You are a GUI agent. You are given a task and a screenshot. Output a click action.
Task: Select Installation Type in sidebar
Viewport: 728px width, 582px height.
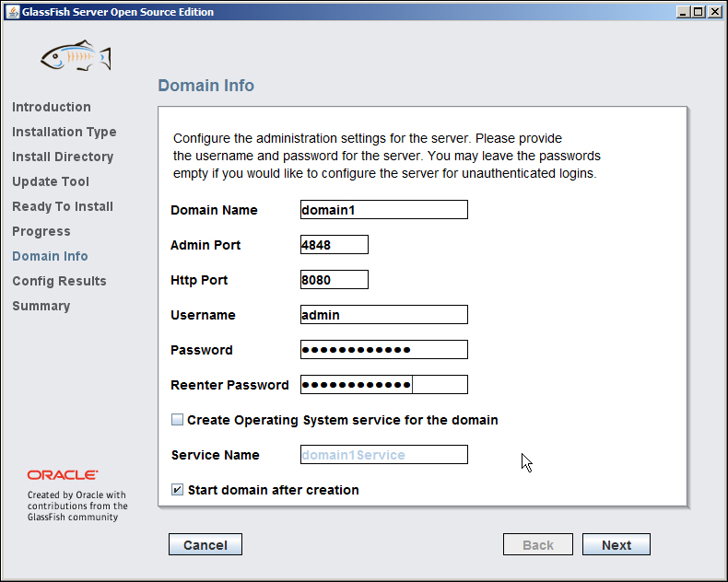point(64,132)
